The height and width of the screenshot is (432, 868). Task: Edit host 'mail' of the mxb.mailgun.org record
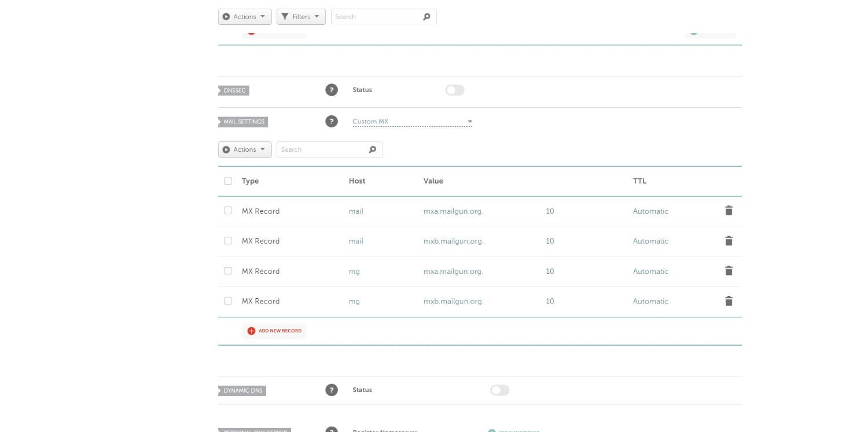pyautogui.click(x=356, y=241)
